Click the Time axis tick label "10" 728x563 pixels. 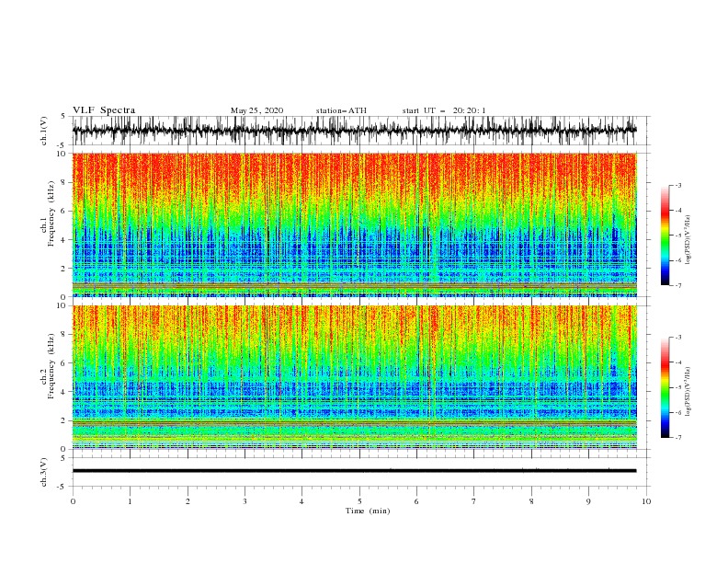[x=646, y=501]
